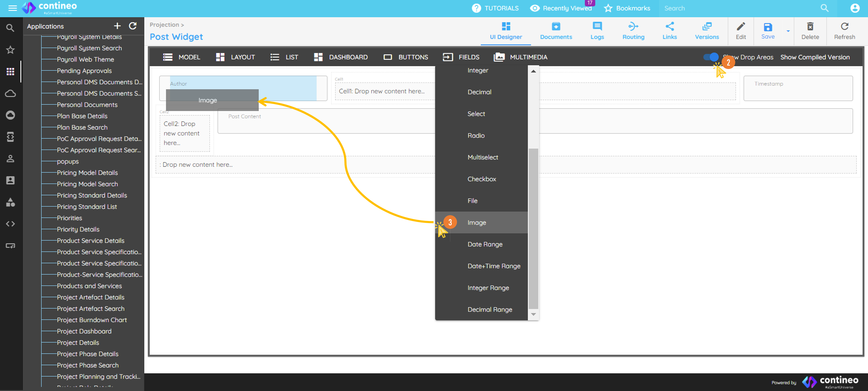Click the Documents toolbar icon

[x=556, y=30]
